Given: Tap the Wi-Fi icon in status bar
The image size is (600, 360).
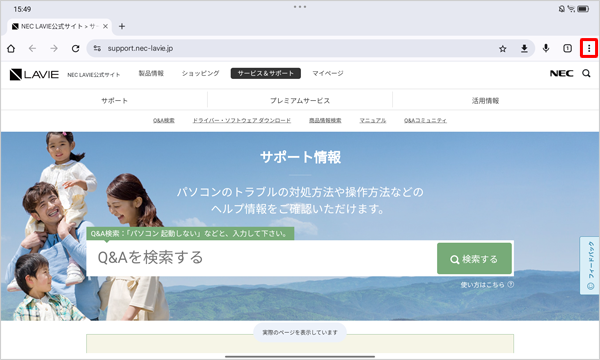Looking at the screenshot, I should click(x=571, y=9).
